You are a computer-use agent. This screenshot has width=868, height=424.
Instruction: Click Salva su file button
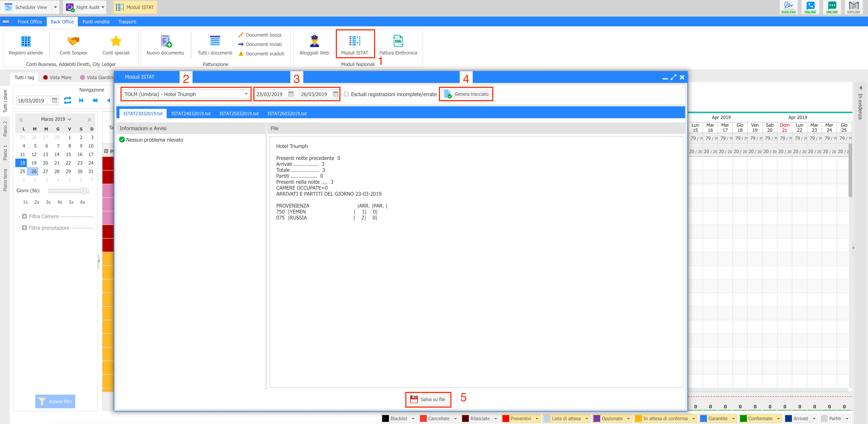click(428, 399)
